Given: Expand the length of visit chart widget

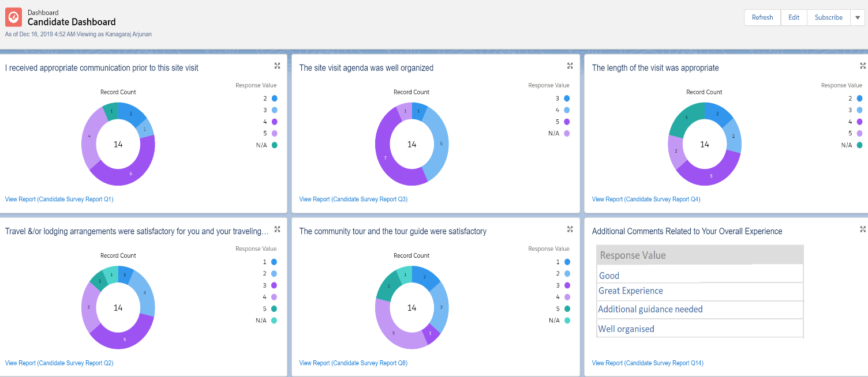Looking at the screenshot, I should tap(862, 66).
